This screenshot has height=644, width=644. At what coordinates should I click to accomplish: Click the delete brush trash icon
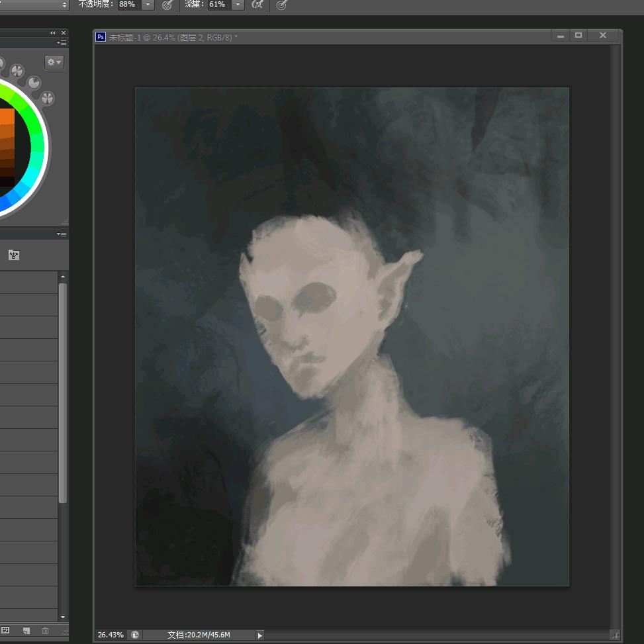(x=45, y=631)
